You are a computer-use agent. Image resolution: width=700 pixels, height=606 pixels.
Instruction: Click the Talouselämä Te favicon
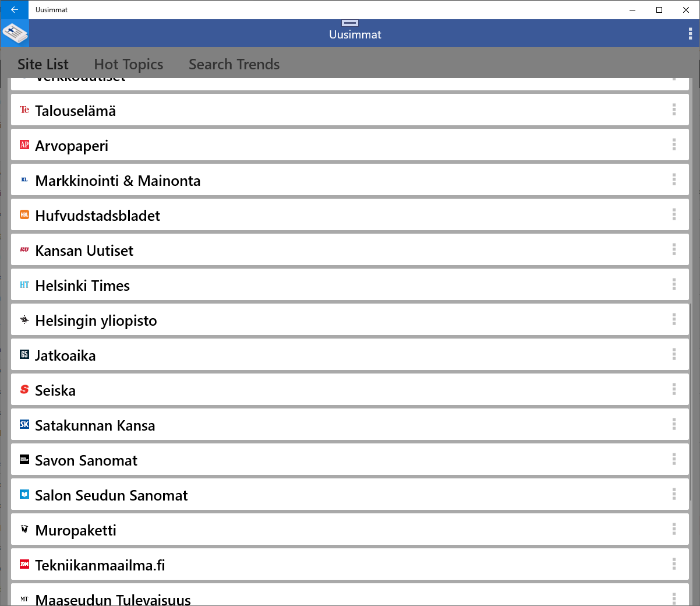tap(24, 110)
